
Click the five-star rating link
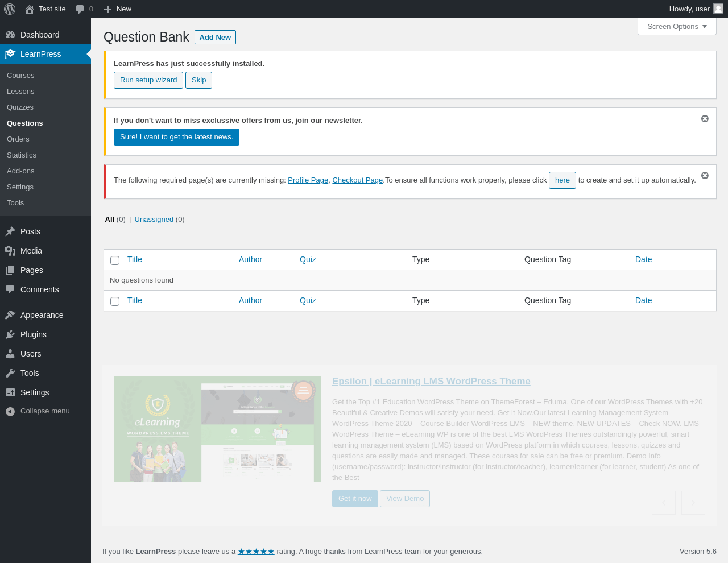point(256,552)
